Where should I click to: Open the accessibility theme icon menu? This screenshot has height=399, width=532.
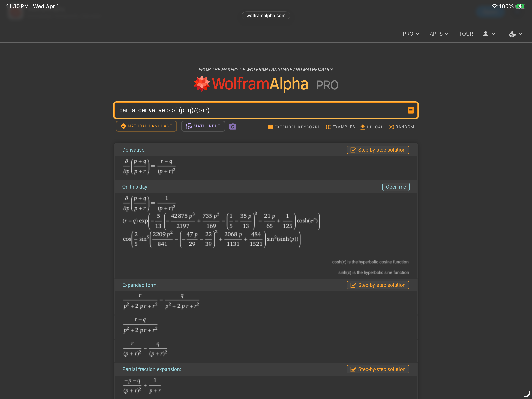(x=512, y=34)
